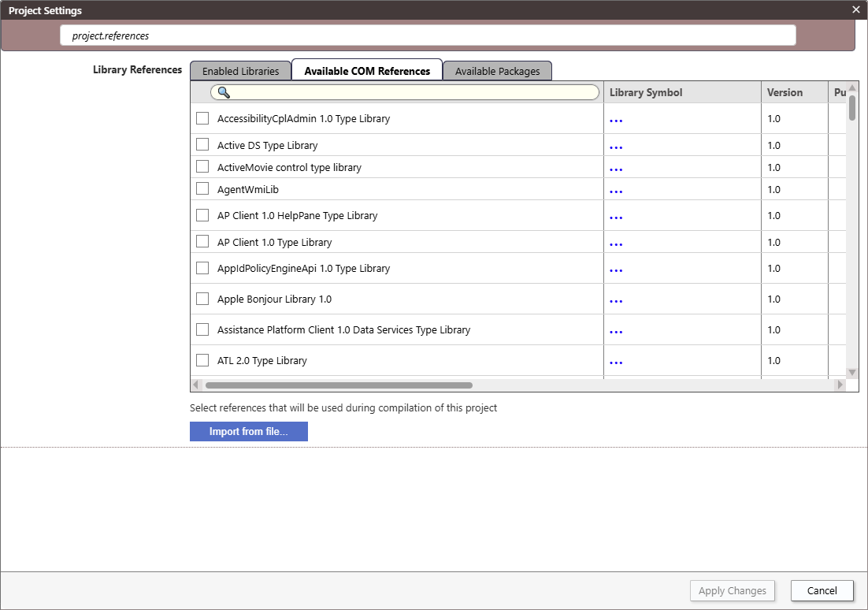The width and height of the screenshot is (868, 610).
Task: Click the Apply Changes button
Action: coord(732,590)
